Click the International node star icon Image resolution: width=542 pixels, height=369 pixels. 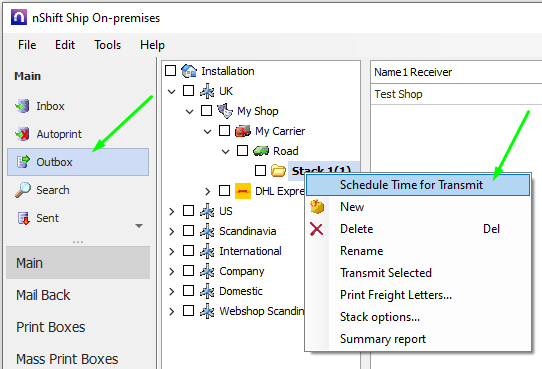(x=207, y=251)
